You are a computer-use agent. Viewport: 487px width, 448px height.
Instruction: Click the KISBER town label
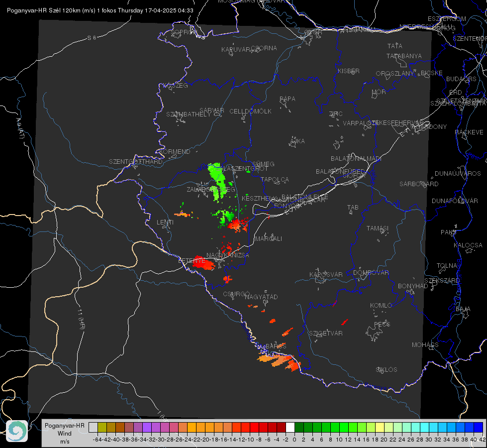pyautogui.click(x=349, y=71)
